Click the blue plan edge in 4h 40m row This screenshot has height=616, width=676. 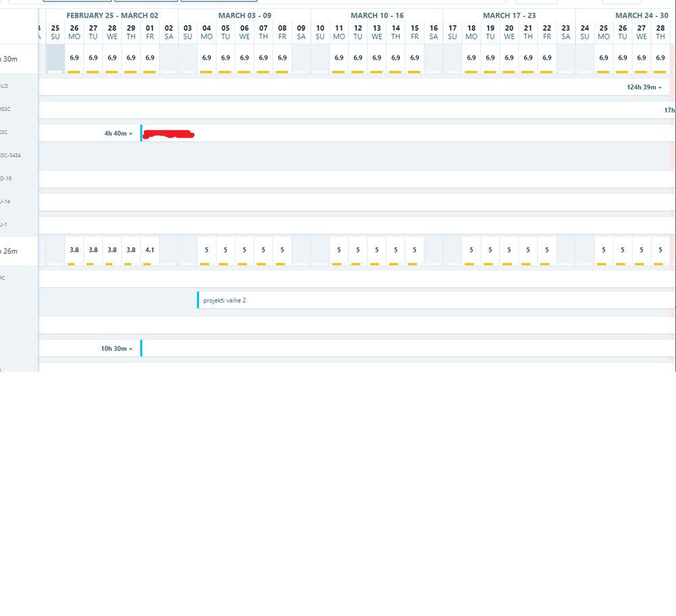click(141, 133)
